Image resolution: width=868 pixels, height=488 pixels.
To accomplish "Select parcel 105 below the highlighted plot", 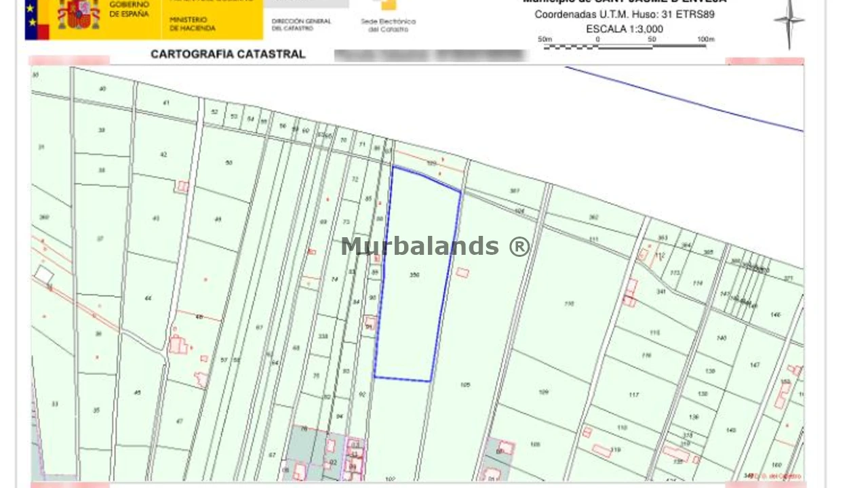I will (x=465, y=385).
